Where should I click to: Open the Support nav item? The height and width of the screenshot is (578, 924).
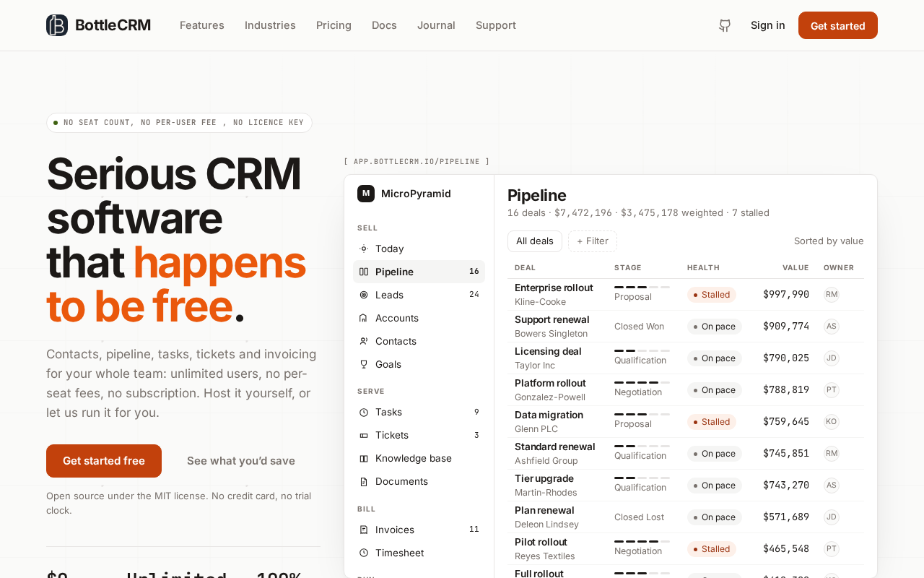(x=496, y=25)
